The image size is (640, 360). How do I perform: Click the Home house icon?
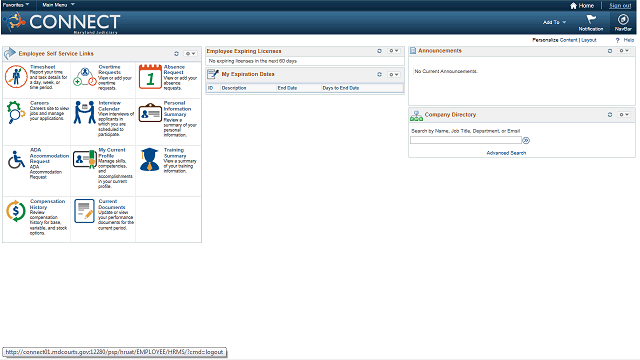[x=573, y=6]
